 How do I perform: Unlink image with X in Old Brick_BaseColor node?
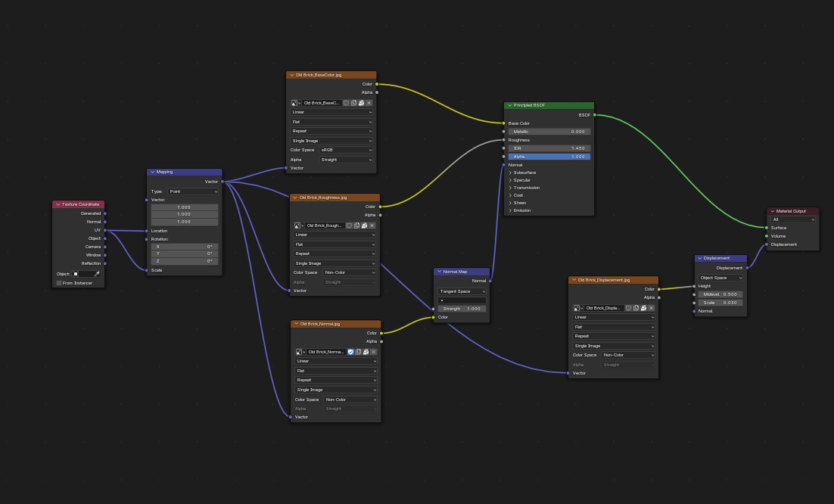369,103
